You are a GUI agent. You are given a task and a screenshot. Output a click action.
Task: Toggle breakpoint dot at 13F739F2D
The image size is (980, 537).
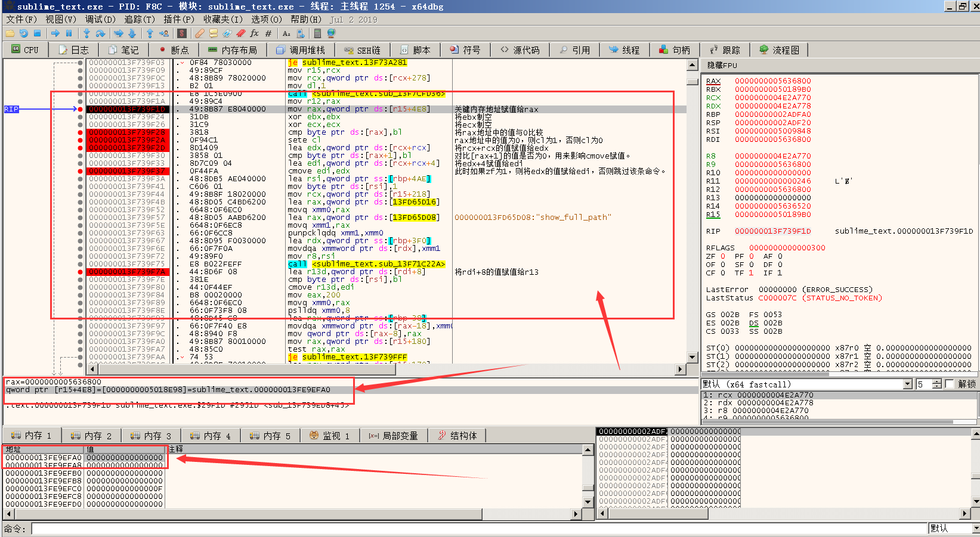[x=80, y=148]
